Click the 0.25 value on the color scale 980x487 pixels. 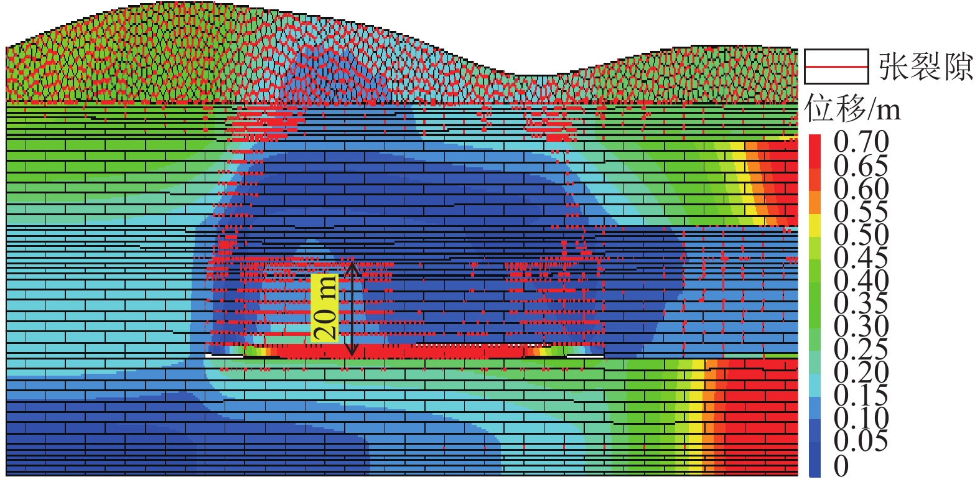click(x=861, y=350)
